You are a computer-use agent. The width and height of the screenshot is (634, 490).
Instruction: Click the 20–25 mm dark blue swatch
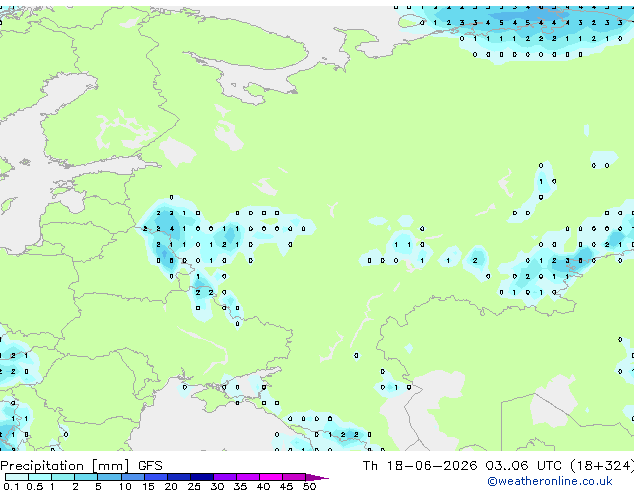[179, 477]
